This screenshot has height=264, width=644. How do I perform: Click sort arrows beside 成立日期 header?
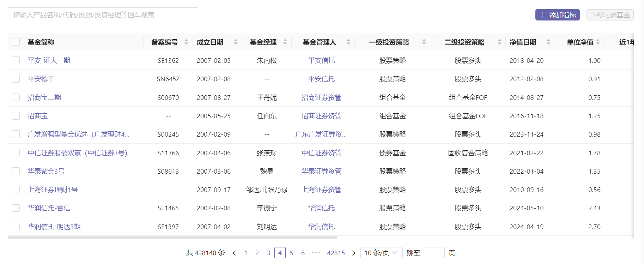(x=236, y=42)
